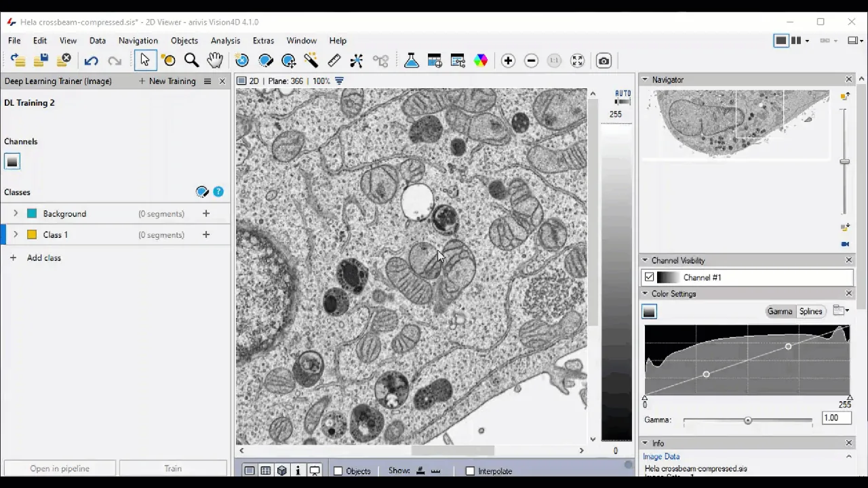Screen dimensions: 868x488
Task: Expand the Class 1 row
Action: [x=16, y=235]
